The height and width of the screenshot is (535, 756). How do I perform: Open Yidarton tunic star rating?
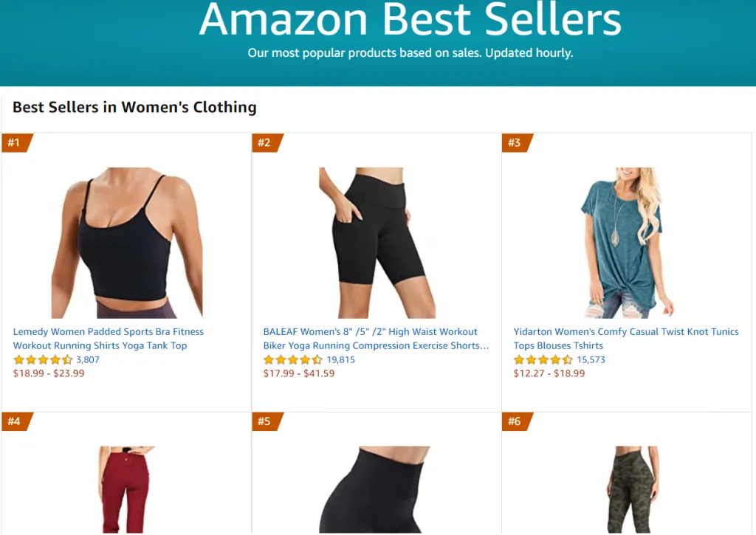point(543,359)
